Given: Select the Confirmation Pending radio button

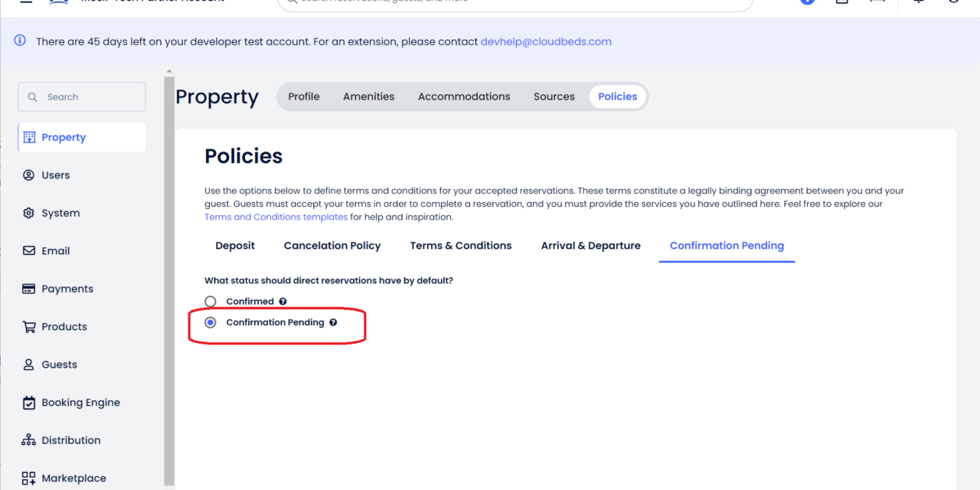Looking at the screenshot, I should pos(211,322).
